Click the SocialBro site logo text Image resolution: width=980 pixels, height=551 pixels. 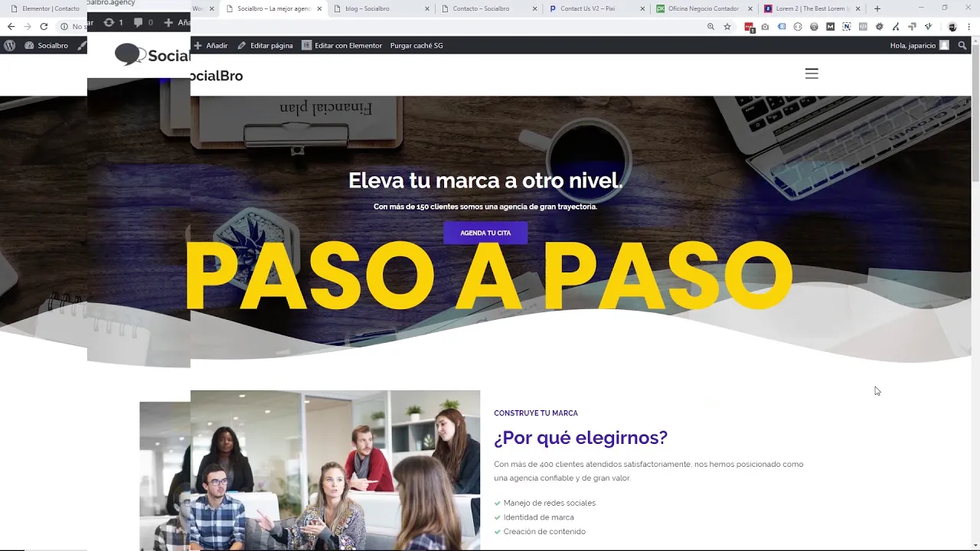point(217,76)
